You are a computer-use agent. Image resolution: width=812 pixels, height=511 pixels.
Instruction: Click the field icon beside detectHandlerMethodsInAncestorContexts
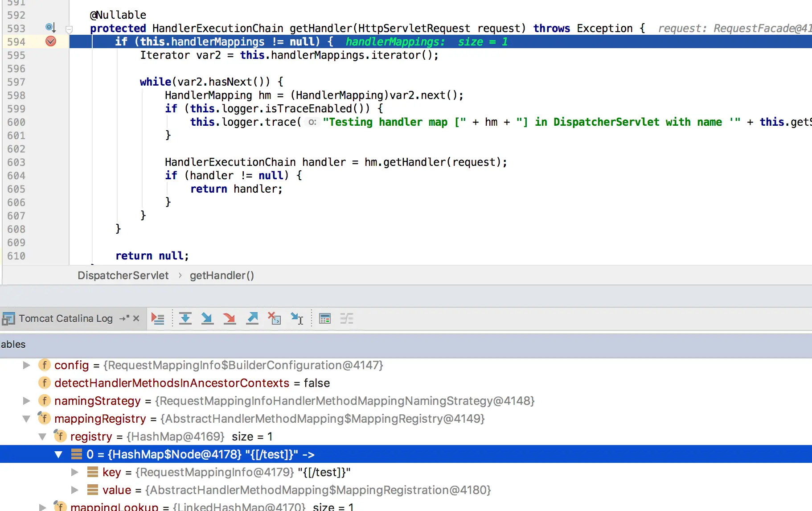[44, 383]
